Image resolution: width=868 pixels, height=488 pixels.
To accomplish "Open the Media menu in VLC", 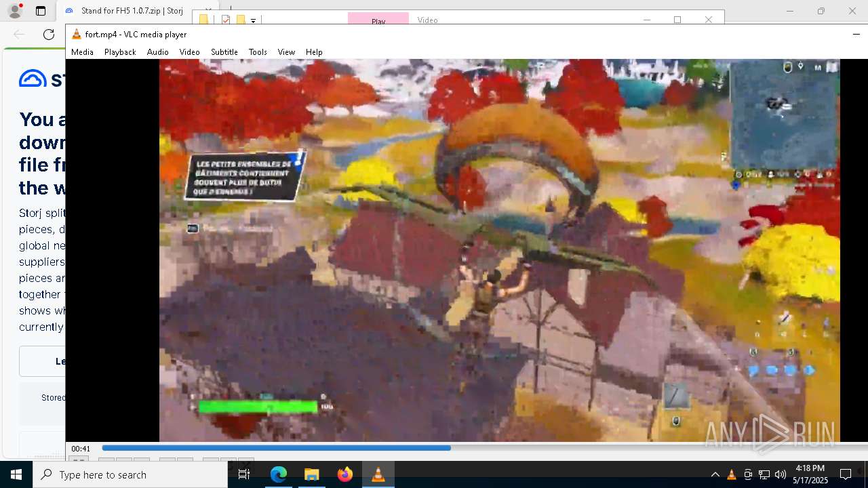I will coord(82,52).
